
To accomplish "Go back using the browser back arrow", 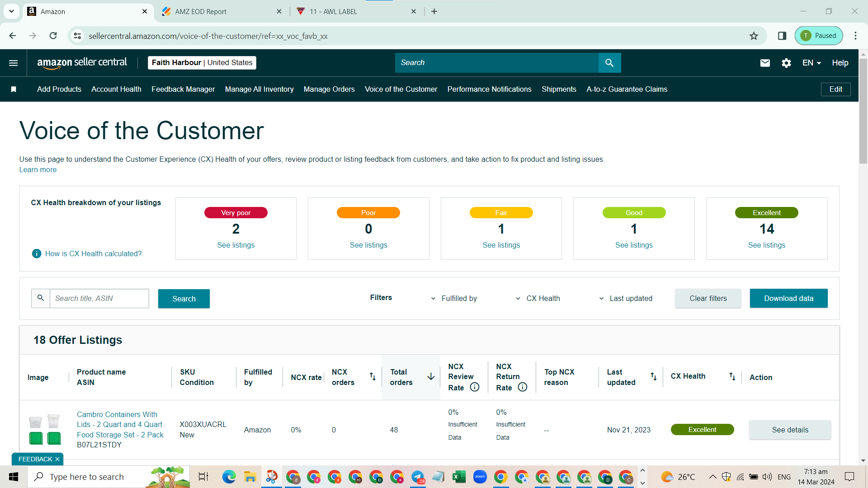I will pos(13,36).
